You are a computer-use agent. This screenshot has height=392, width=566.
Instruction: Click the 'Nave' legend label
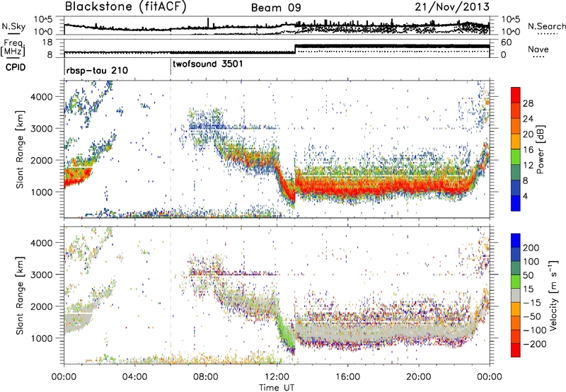point(538,49)
